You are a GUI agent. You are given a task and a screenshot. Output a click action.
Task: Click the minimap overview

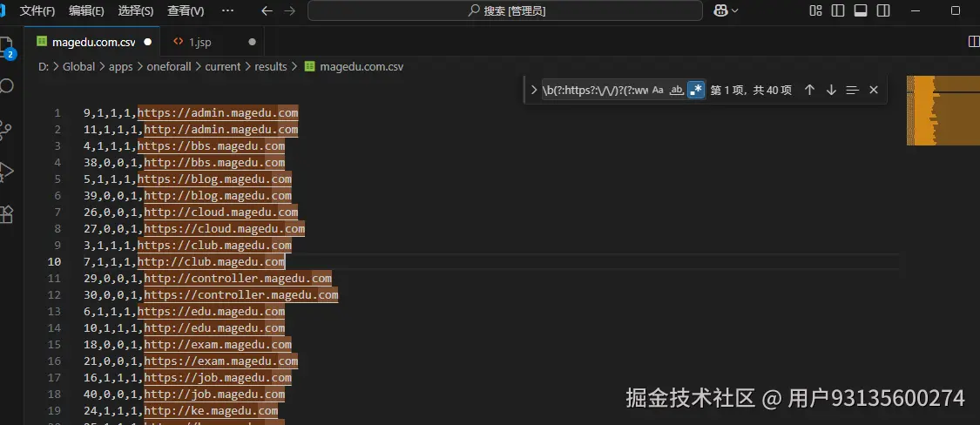943,111
